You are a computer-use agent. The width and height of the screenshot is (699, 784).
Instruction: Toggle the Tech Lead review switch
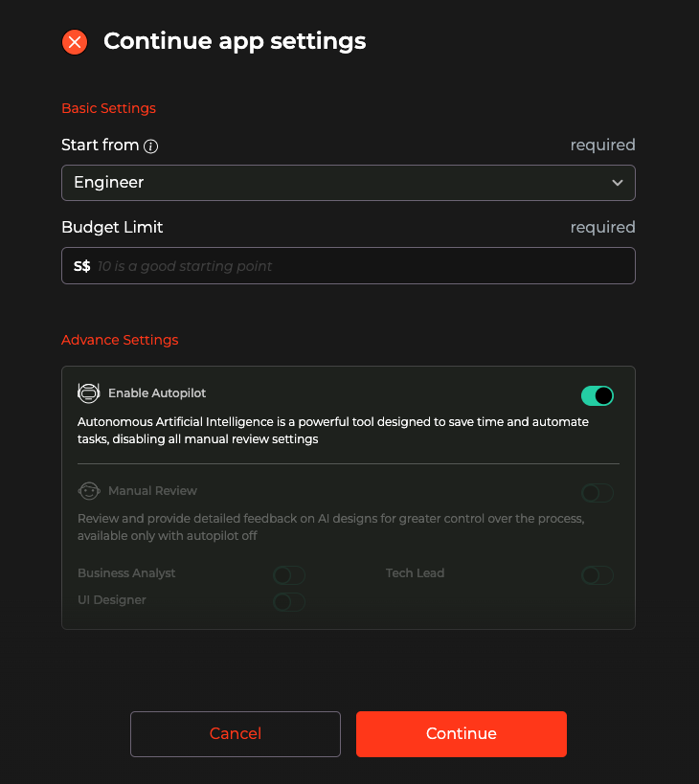click(597, 575)
